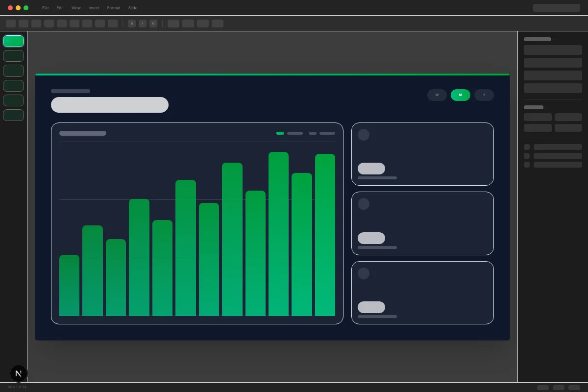The image size is (588, 392).
Task: Select the last slide thumbnail in sidebar
Action: click(13, 115)
